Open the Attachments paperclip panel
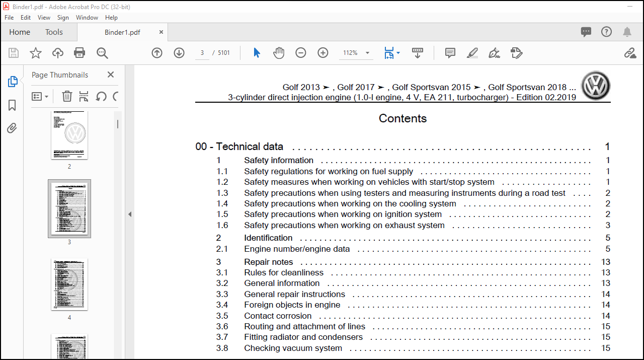Screen dimensions: 644x360 pyautogui.click(x=12, y=128)
